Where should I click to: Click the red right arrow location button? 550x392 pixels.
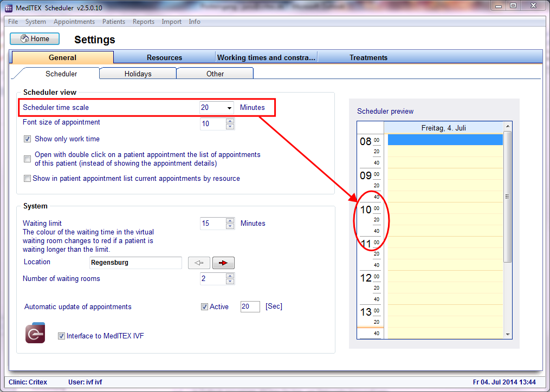[x=223, y=263]
